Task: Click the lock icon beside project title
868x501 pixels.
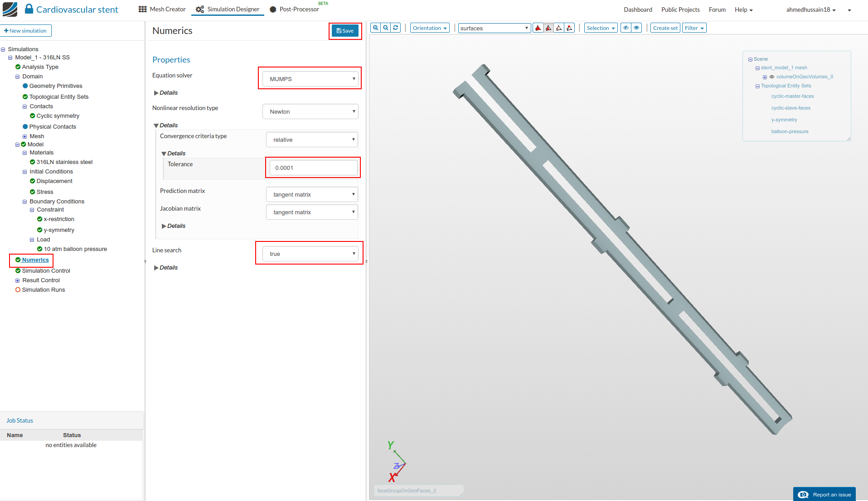Action: point(29,9)
